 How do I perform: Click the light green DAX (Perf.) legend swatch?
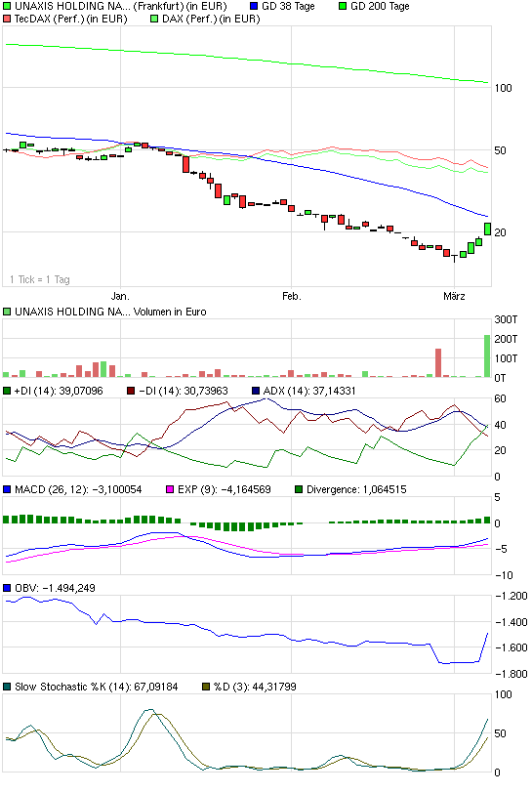coord(155,20)
